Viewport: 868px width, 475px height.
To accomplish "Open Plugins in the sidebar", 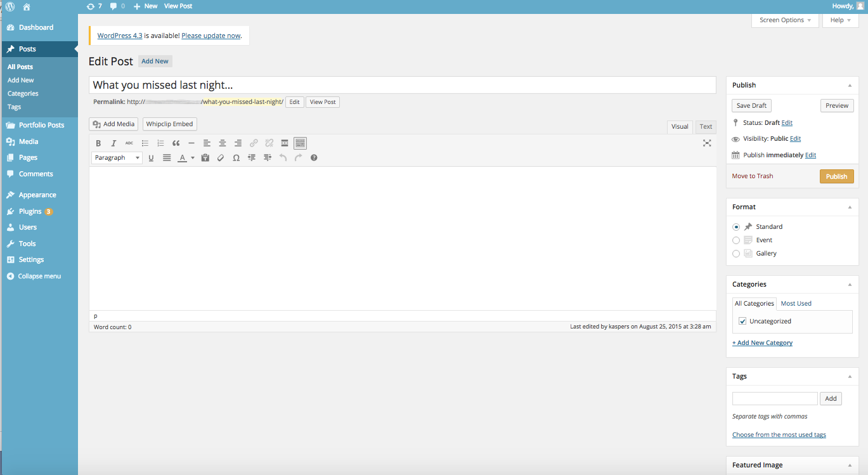I will pyautogui.click(x=30, y=212).
